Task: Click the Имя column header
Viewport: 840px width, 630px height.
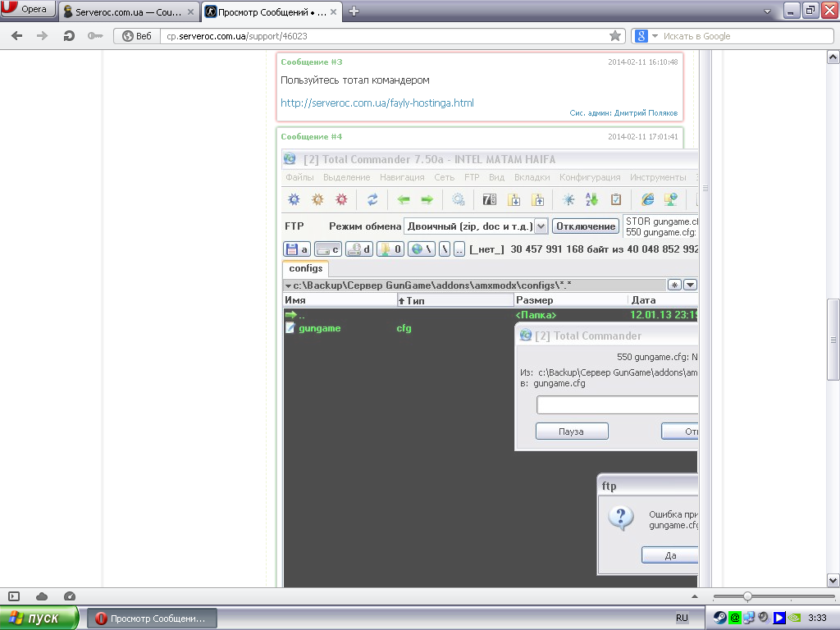Action: [340, 300]
